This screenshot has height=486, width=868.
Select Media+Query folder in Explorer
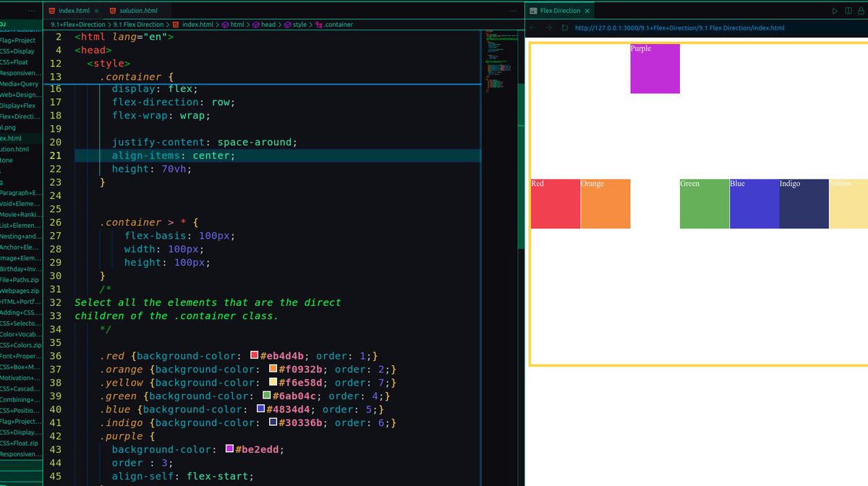(21, 84)
